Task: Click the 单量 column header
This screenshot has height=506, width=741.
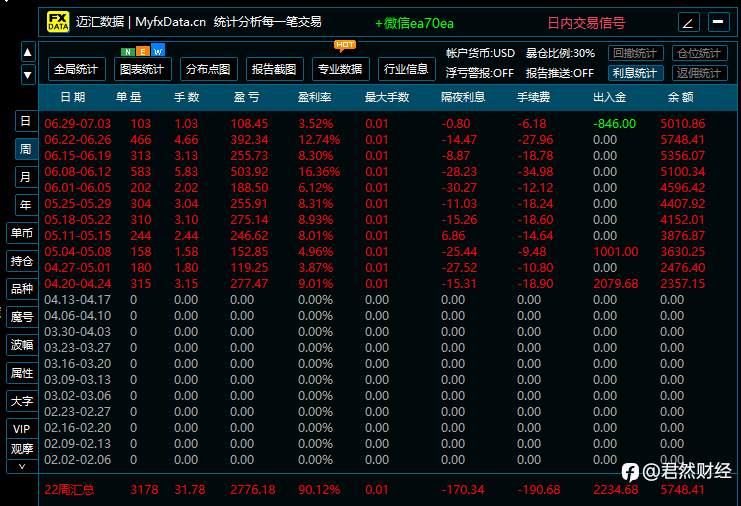Action: [x=129, y=97]
